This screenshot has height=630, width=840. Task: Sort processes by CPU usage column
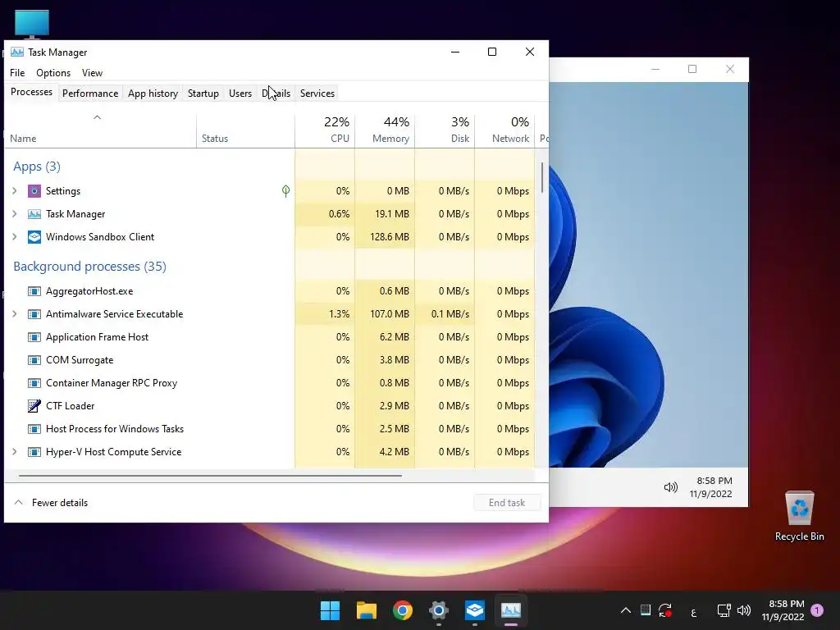[325, 131]
